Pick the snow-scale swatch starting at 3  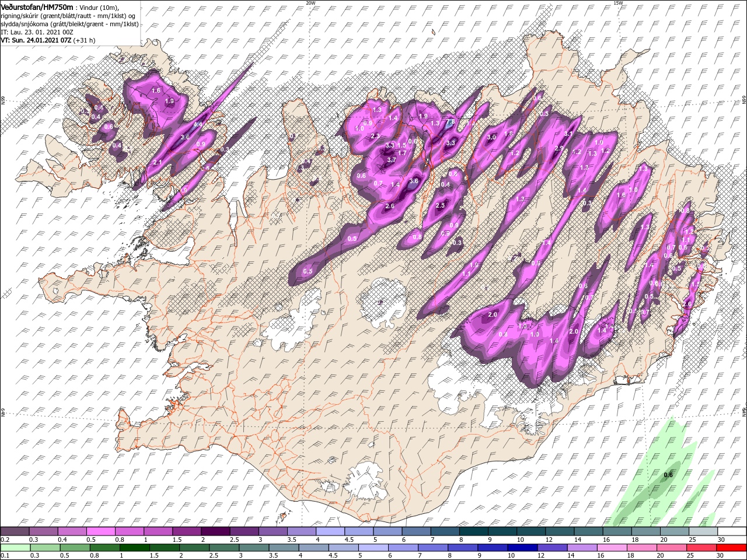273,531
